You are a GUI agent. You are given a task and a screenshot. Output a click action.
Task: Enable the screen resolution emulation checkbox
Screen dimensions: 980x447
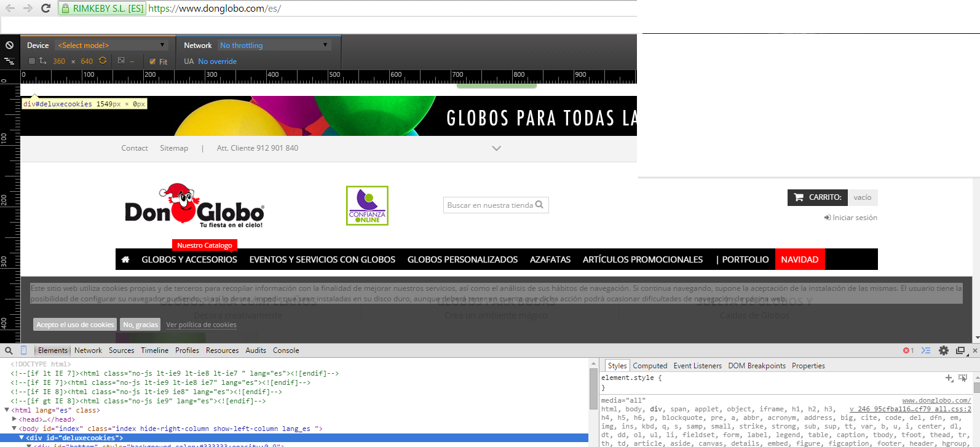(x=32, y=61)
